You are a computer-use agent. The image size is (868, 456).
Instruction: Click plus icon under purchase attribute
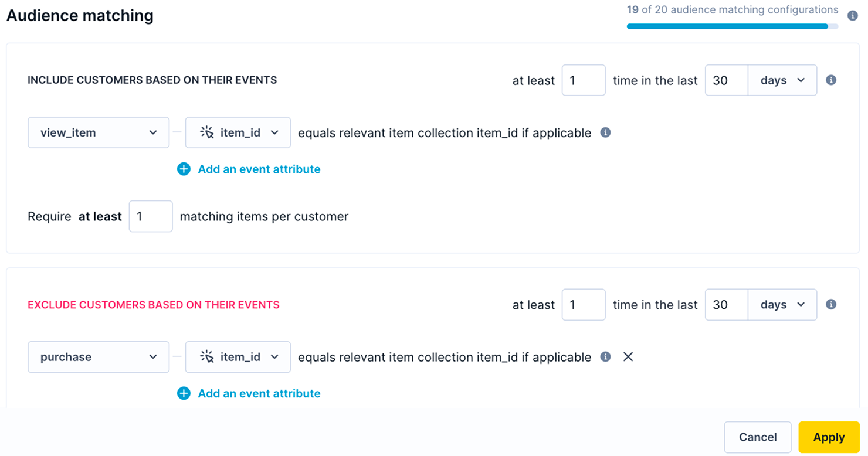[184, 393]
